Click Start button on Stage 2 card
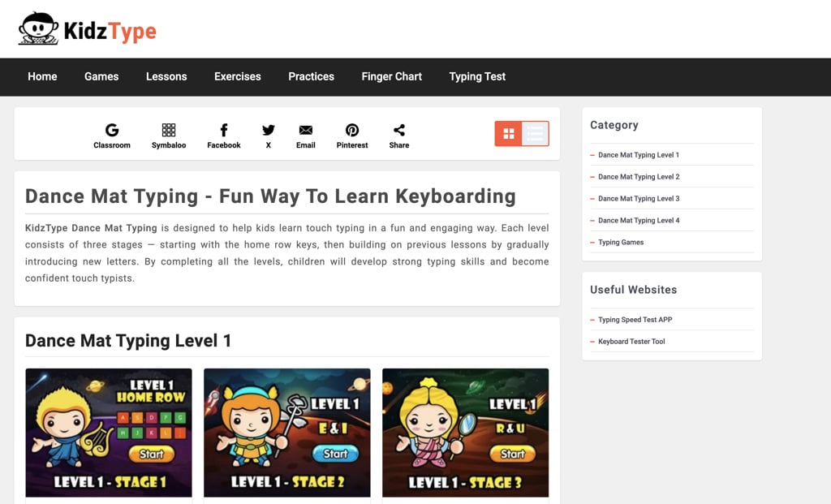The width and height of the screenshot is (831, 504). 335,454
